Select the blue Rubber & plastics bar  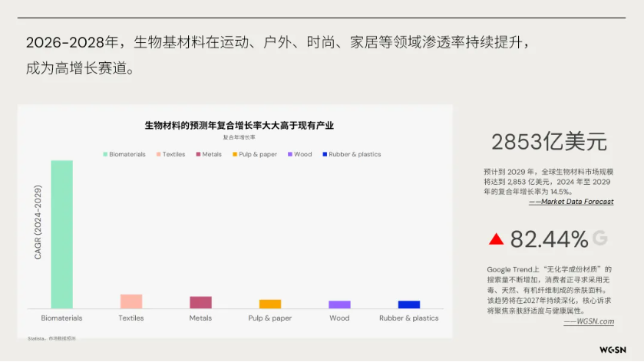(x=409, y=304)
